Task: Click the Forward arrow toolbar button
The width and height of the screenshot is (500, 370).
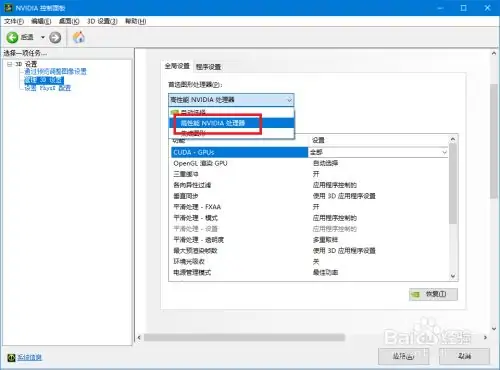Action: click(55, 37)
